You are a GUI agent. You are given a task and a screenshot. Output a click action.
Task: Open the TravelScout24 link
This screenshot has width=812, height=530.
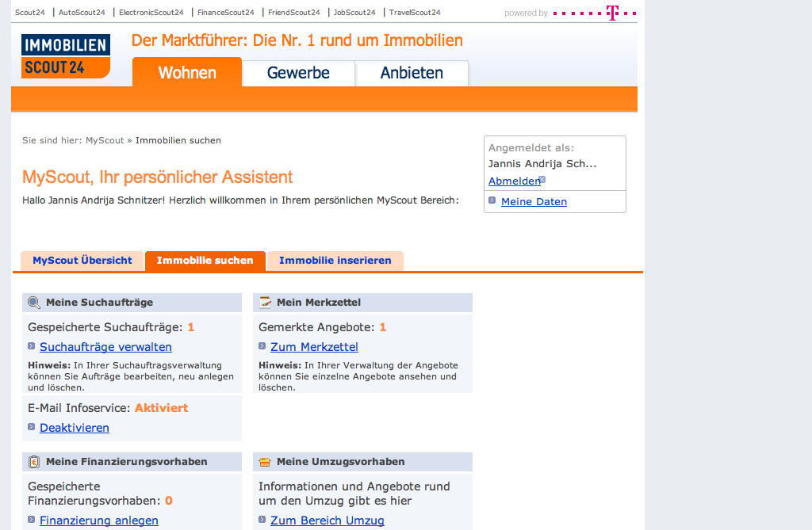pos(415,13)
